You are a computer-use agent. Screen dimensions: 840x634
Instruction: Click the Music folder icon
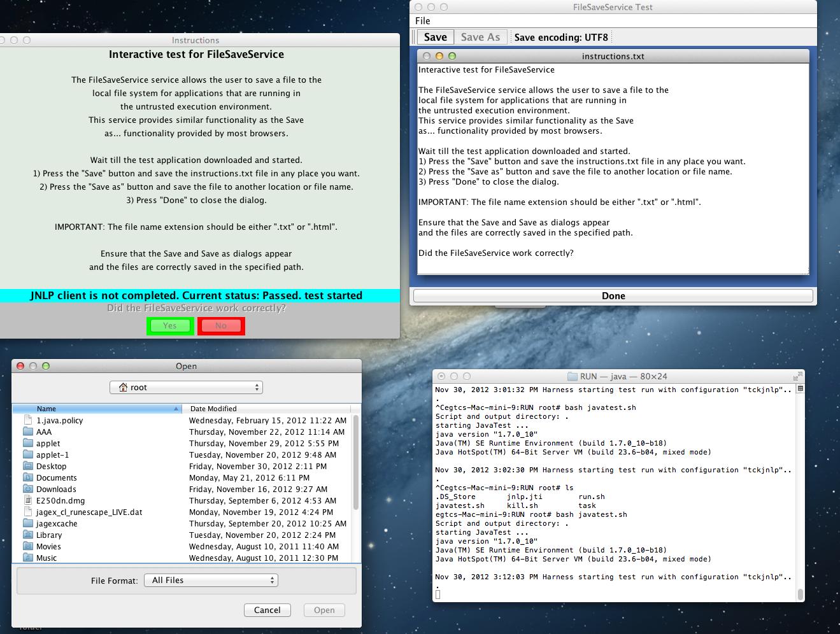27,558
